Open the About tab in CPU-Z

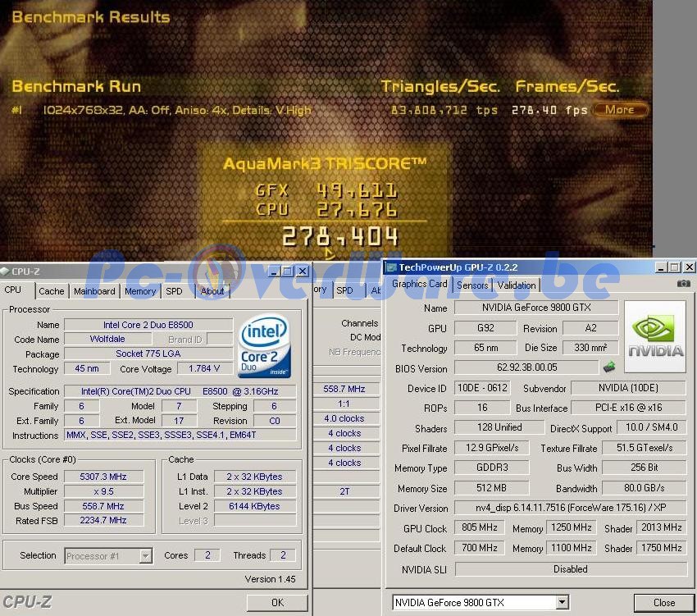point(212,291)
